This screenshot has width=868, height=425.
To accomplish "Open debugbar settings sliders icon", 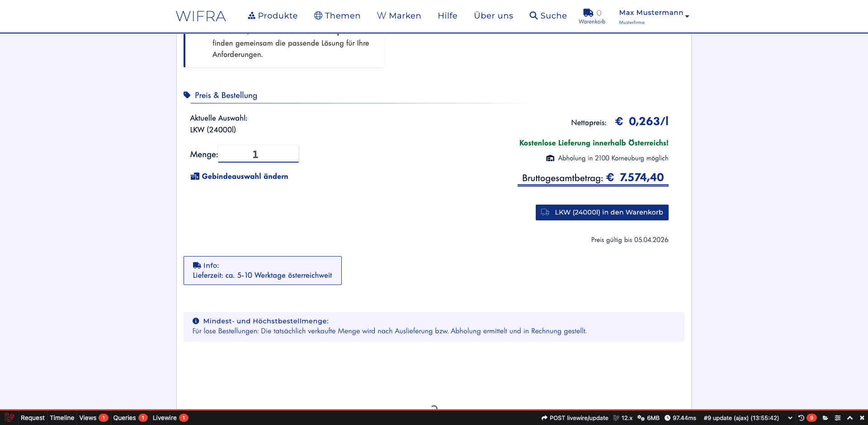I will (838, 418).
